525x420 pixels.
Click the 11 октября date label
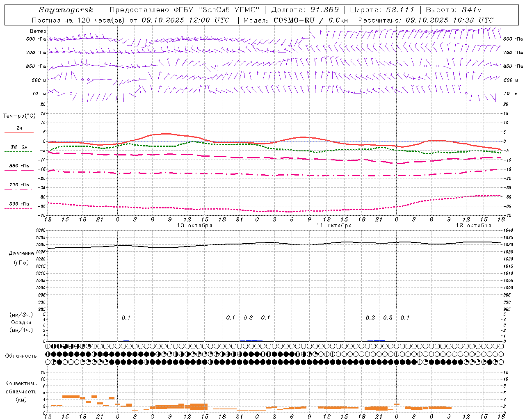334,226
